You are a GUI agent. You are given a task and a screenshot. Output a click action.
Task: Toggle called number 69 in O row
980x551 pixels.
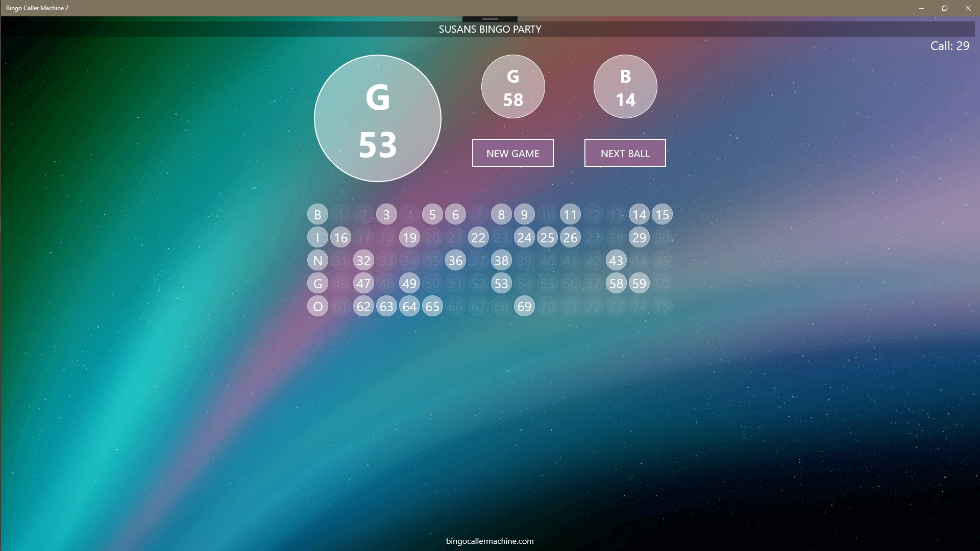(x=524, y=307)
